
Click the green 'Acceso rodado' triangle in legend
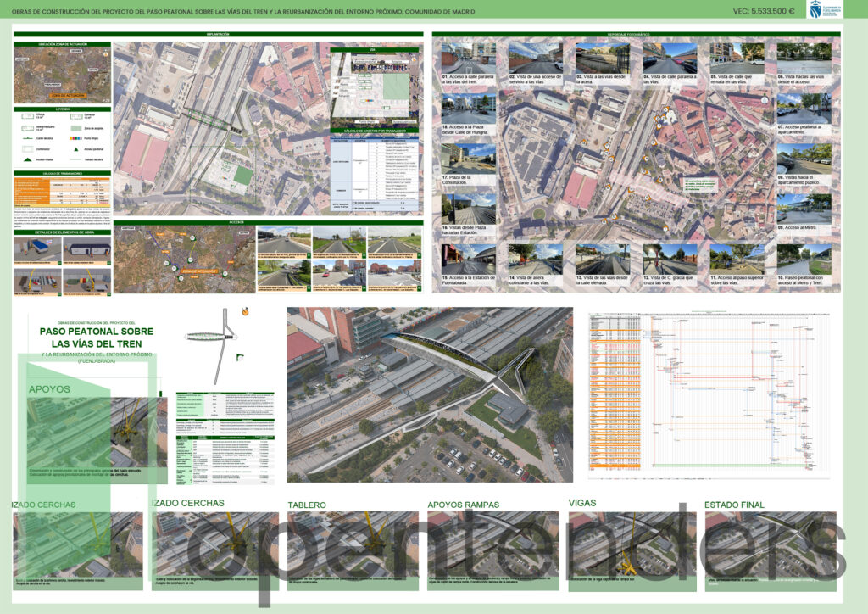(x=27, y=159)
